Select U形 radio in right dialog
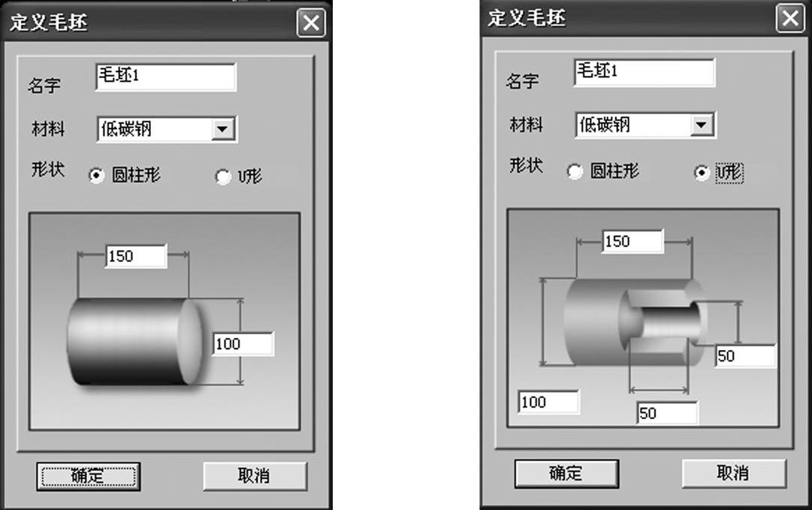The image size is (812, 510). click(701, 173)
